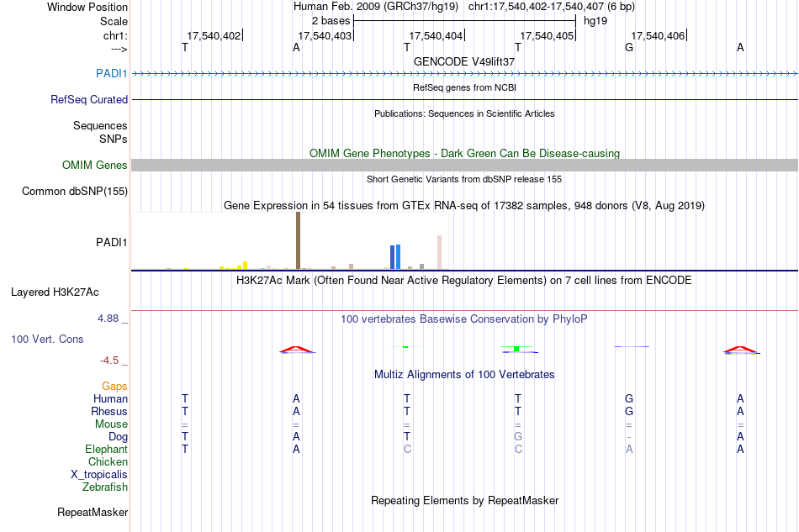Click Short Genetic Variants dbSNP title
This screenshot has height=532, width=799.
click(464, 179)
